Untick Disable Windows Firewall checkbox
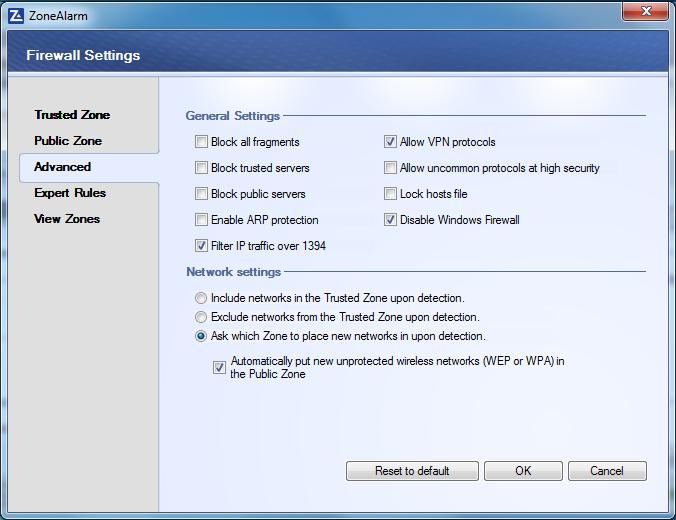The image size is (676, 520). pyautogui.click(x=390, y=219)
